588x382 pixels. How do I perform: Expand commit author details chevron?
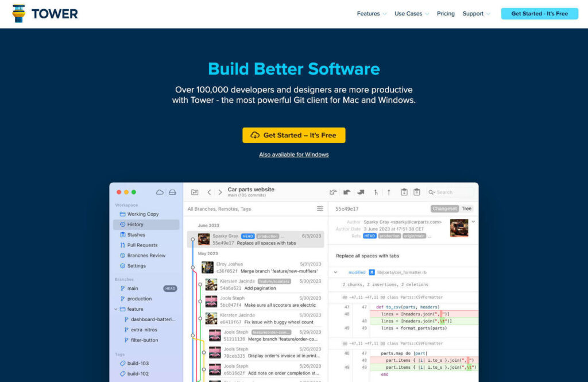(473, 222)
